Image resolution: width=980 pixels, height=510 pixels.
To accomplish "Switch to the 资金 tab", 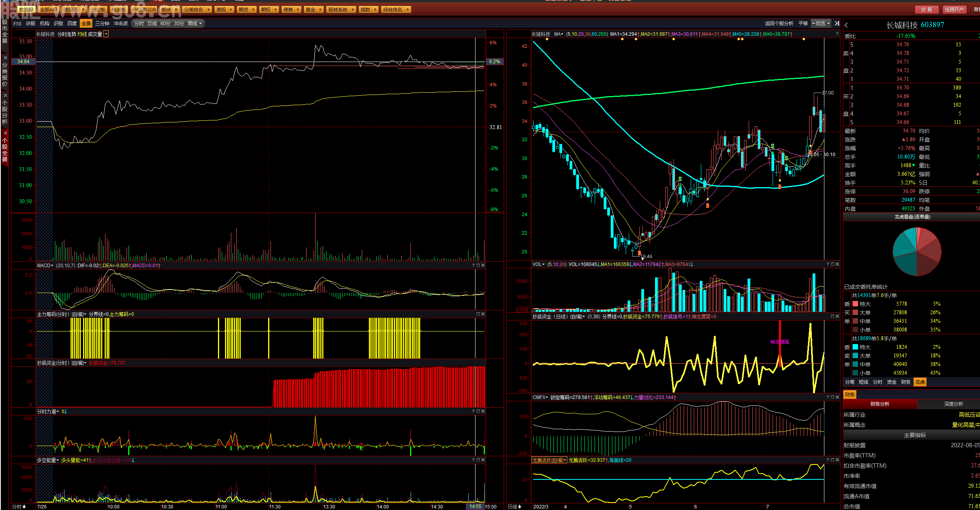I will (892, 382).
